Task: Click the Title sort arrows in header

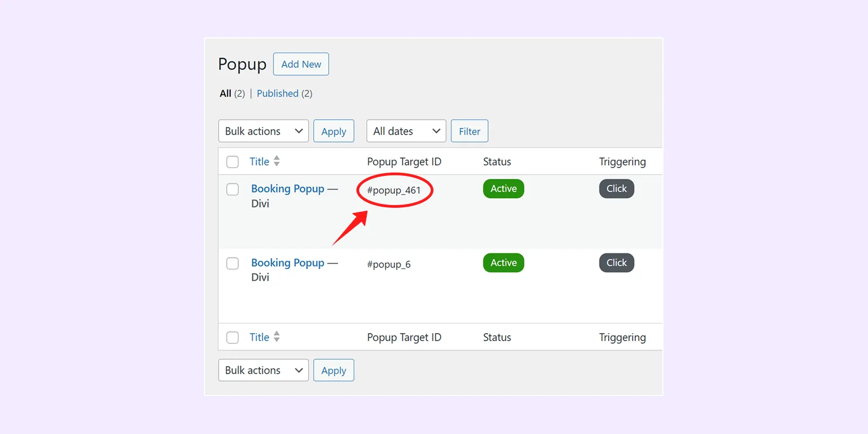Action: (x=277, y=161)
